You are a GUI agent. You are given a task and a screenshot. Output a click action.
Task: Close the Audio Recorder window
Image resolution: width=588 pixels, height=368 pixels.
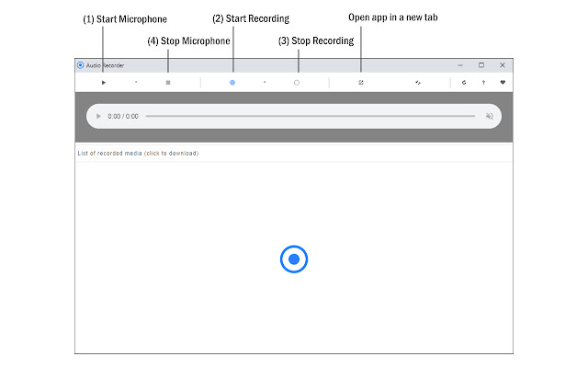503,65
